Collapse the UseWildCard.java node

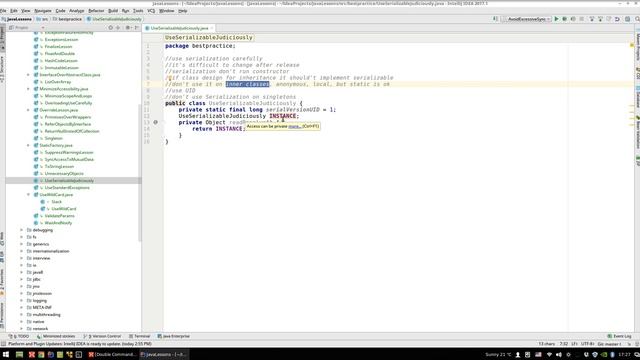(29, 195)
